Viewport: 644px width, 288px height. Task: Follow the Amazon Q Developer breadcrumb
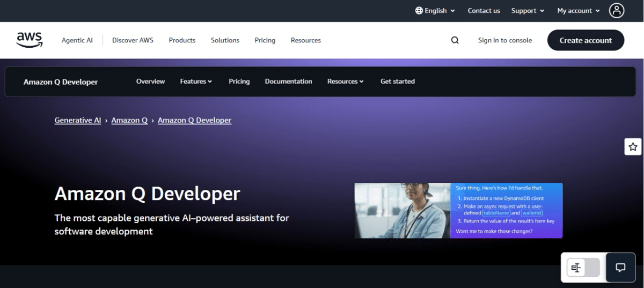pos(195,120)
